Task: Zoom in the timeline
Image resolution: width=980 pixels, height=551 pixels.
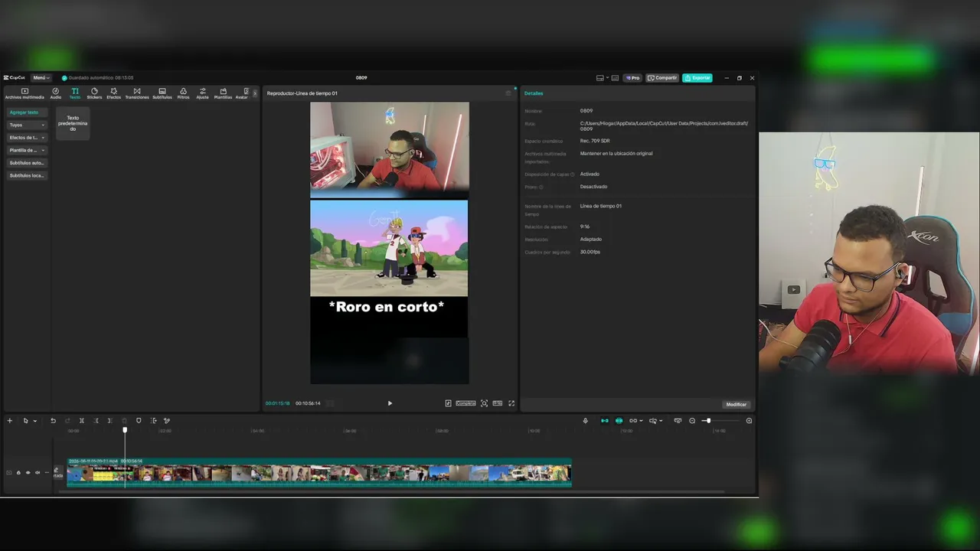Action: pyautogui.click(x=749, y=420)
